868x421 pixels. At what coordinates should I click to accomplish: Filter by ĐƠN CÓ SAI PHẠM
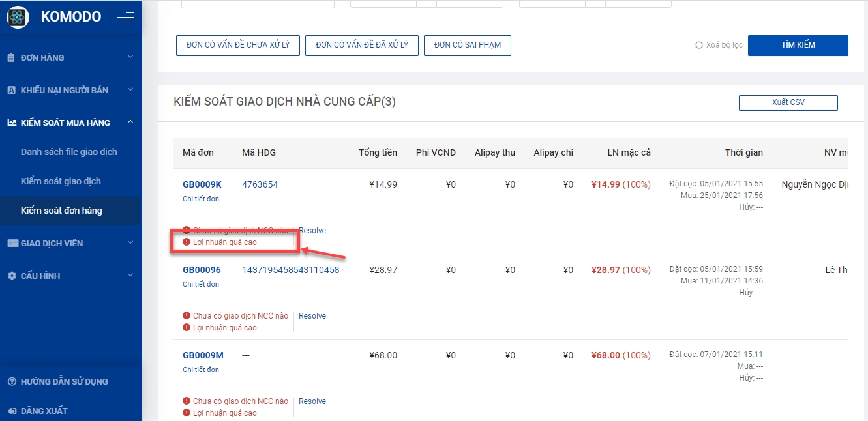point(468,45)
